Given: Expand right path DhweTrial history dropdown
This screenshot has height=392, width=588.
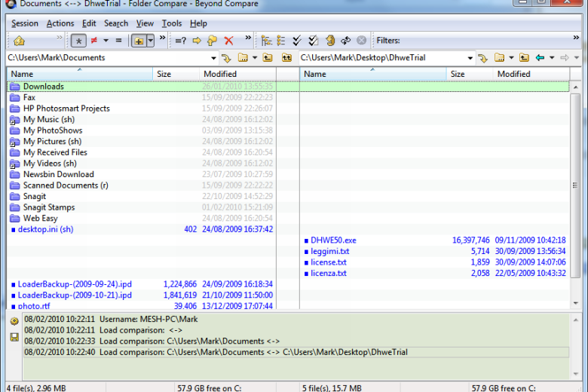Looking at the screenshot, I should pos(470,58).
